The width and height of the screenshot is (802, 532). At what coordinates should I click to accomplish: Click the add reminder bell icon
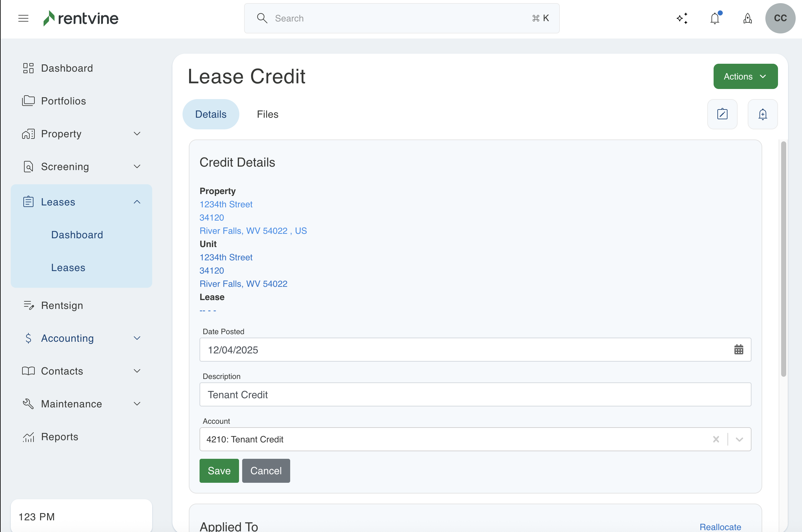[x=763, y=114]
